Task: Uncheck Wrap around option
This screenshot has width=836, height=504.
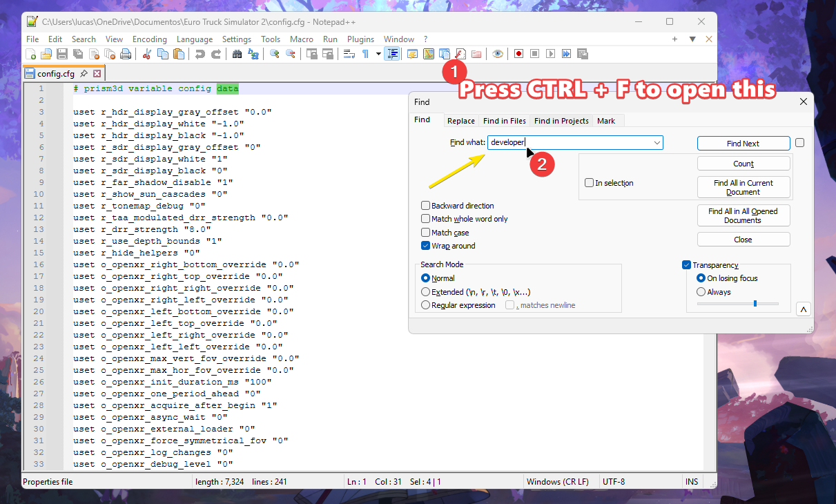Action: pyautogui.click(x=426, y=246)
